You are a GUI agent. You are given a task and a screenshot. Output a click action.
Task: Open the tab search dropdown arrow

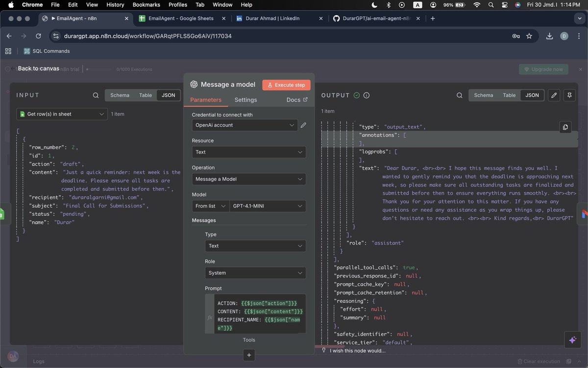coord(580,18)
